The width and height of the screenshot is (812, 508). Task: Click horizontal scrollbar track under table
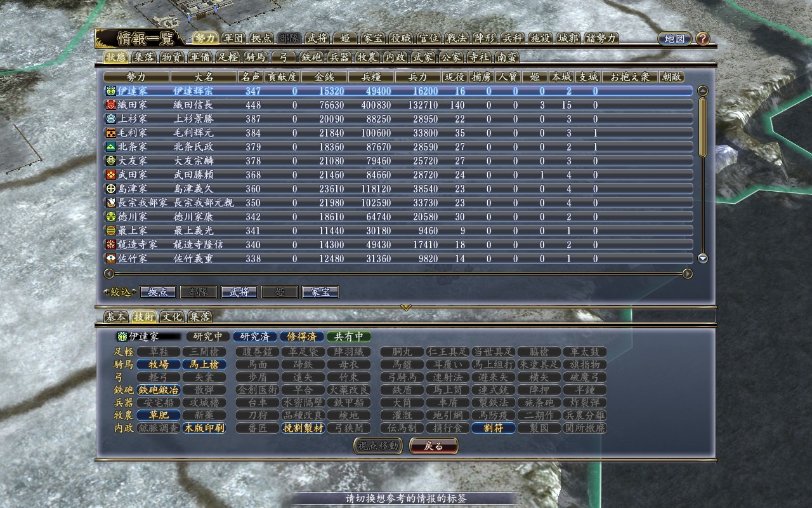point(398,274)
